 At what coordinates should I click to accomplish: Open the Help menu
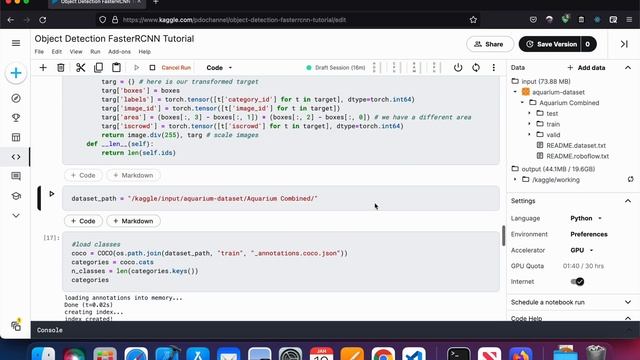(144, 52)
